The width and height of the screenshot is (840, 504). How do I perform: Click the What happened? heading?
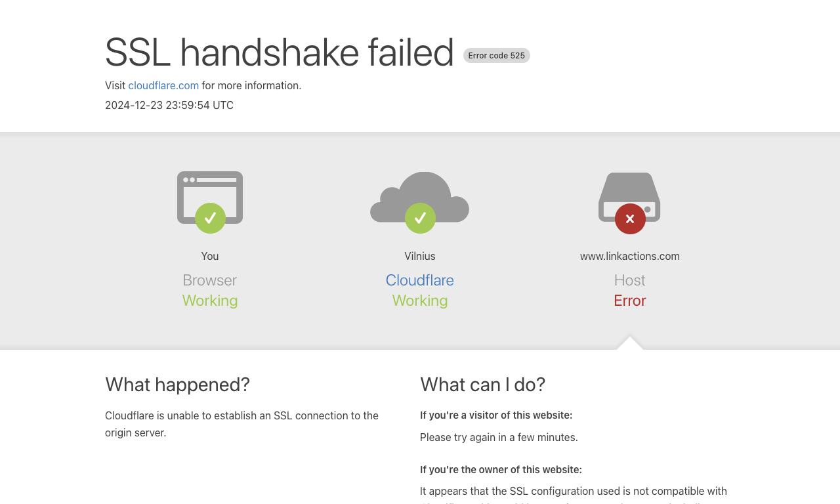coord(177,385)
